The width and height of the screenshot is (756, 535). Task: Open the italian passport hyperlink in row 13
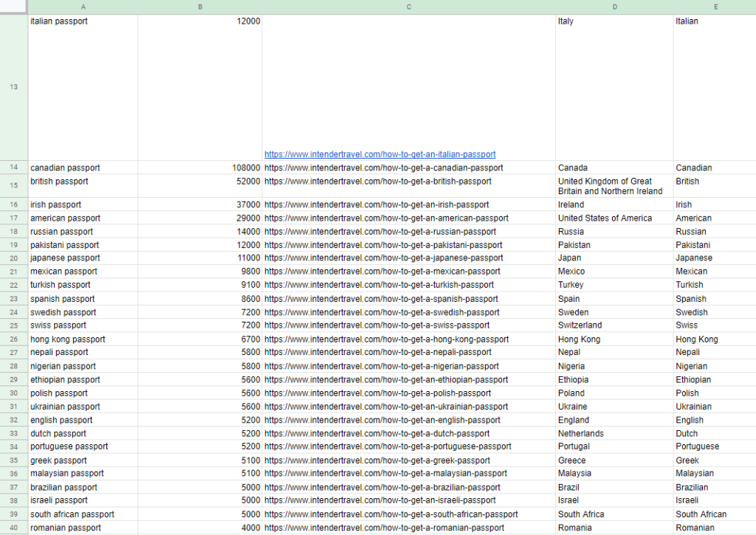[380, 154]
